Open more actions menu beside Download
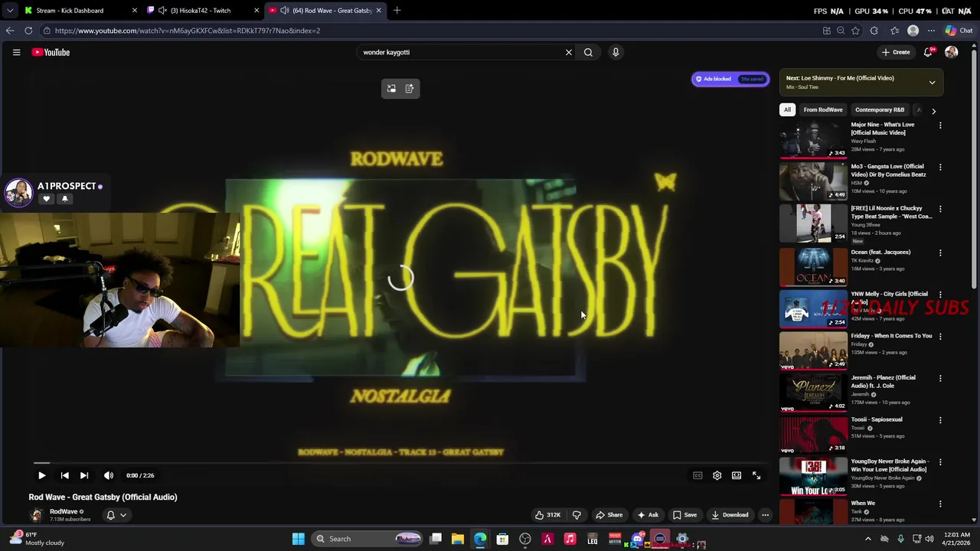The image size is (980, 551). 765,515
